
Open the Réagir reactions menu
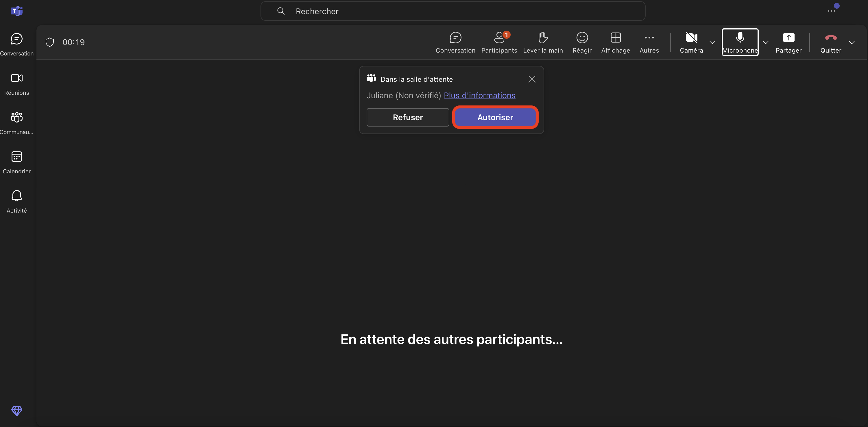coord(581,42)
